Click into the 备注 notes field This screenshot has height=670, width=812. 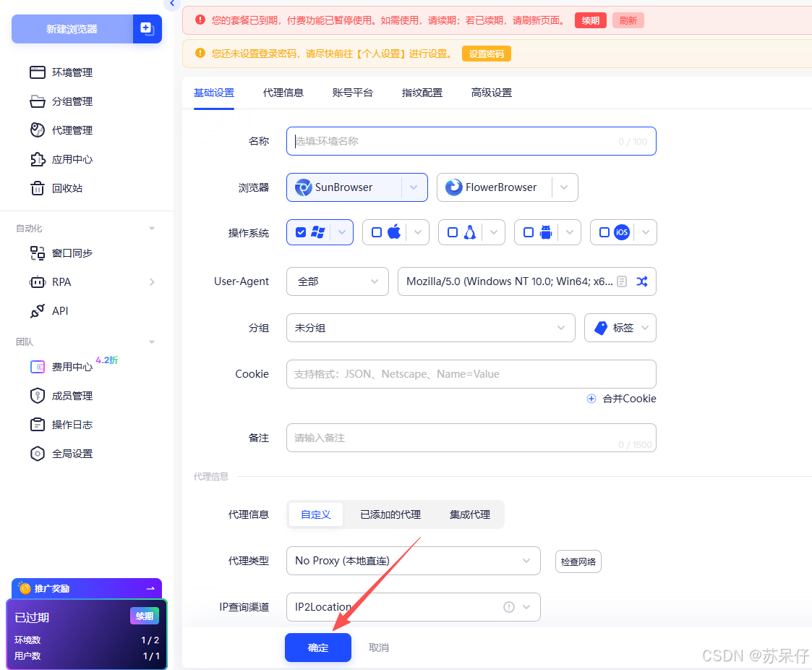tap(471, 438)
